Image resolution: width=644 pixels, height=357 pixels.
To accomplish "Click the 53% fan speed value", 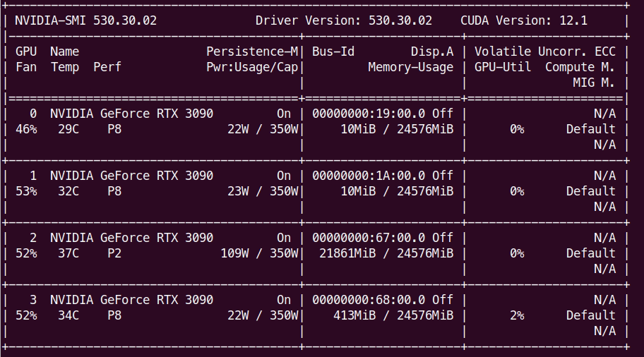I will 26,191.
